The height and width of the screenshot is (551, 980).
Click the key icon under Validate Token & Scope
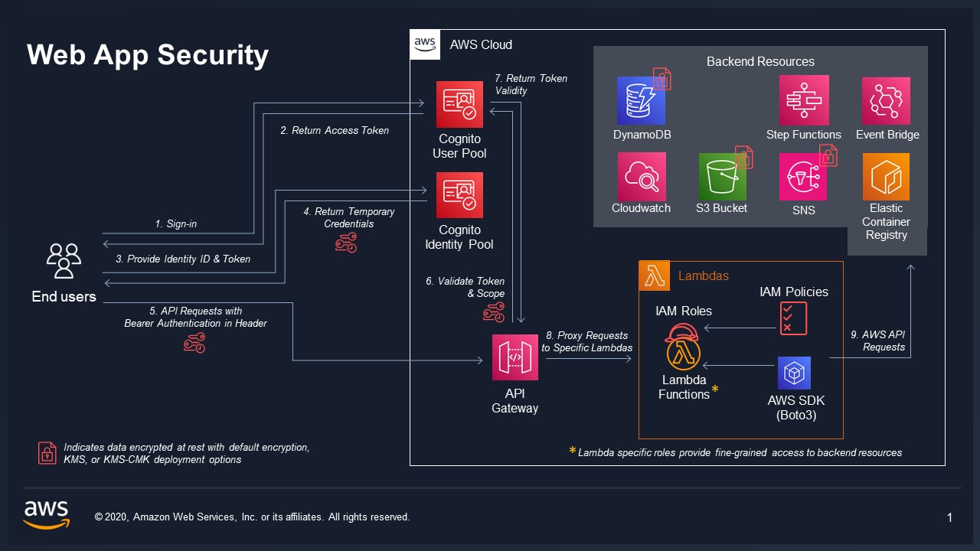pos(494,311)
